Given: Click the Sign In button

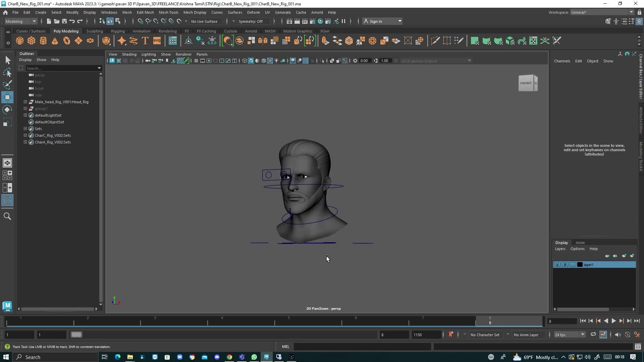Looking at the screenshot, I should tap(376, 21).
